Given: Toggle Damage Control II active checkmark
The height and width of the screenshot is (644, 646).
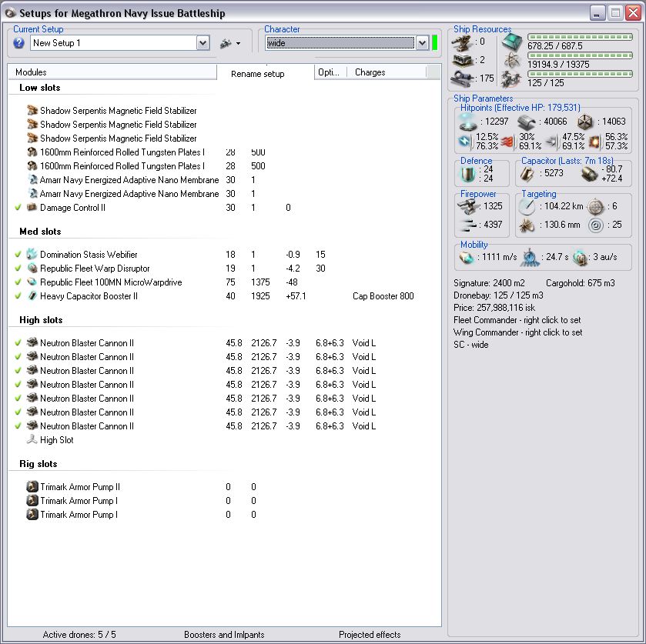Looking at the screenshot, I should pyautogui.click(x=18, y=207).
